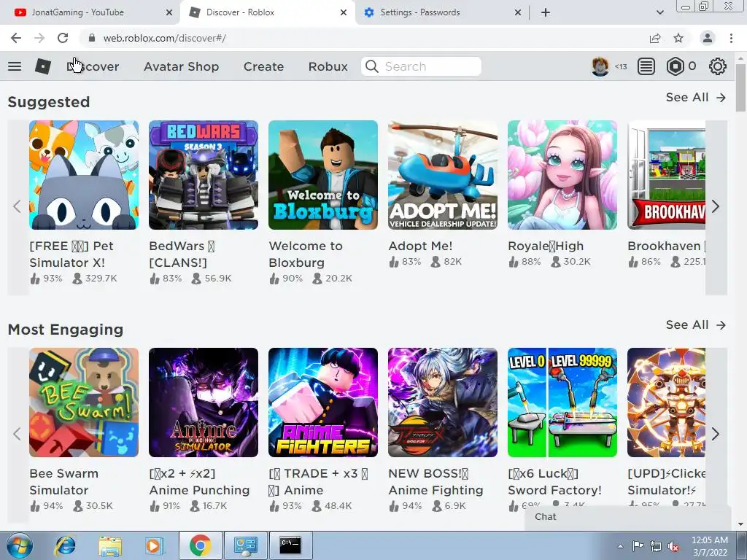This screenshot has height=560, width=747.
Task: Reload the Discover page
Action: [x=63, y=38]
